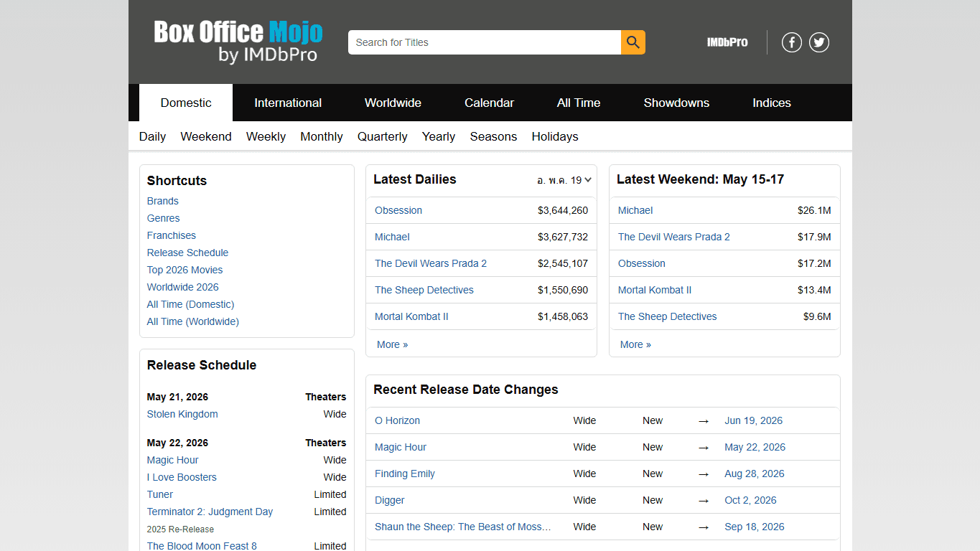Open Terminator 2: Judgment Day link
This screenshot has width=980, height=551.
coord(210,512)
